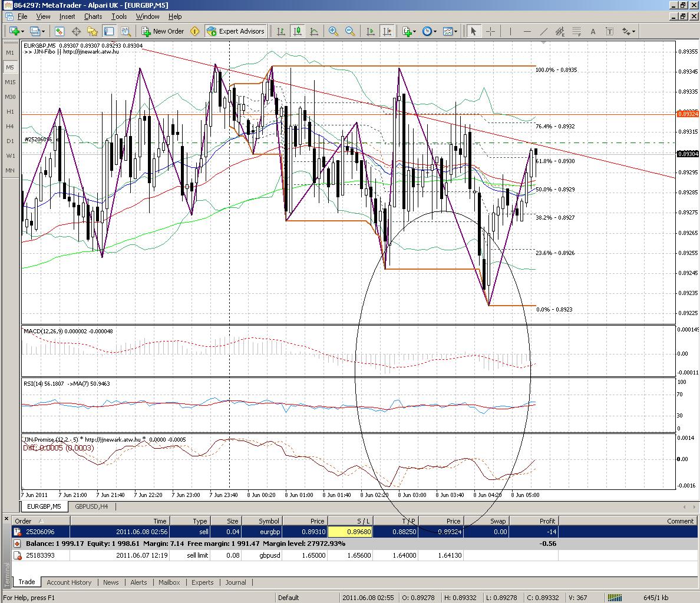The height and width of the screenshot is (603, 700).
Task: Toggle the Chart Shift setting
Action: click(x=387, y=31)
